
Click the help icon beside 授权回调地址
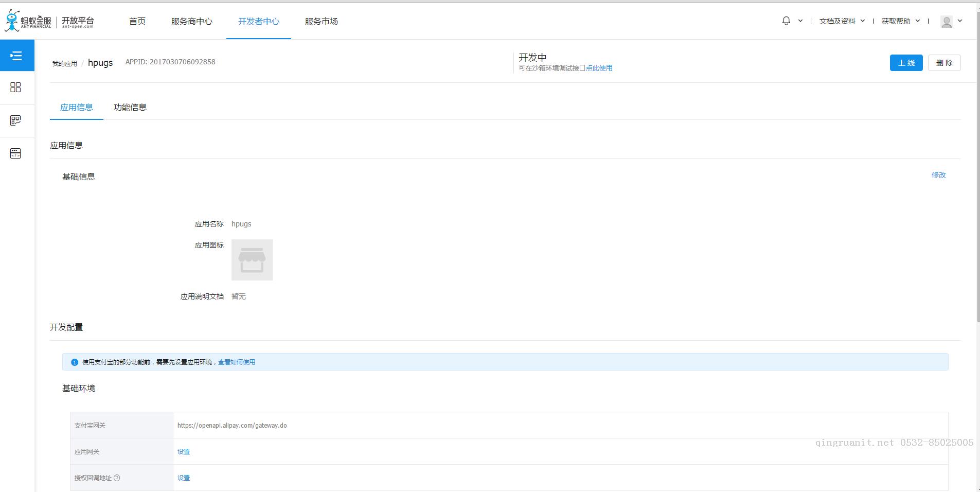[x=117, y=478]
